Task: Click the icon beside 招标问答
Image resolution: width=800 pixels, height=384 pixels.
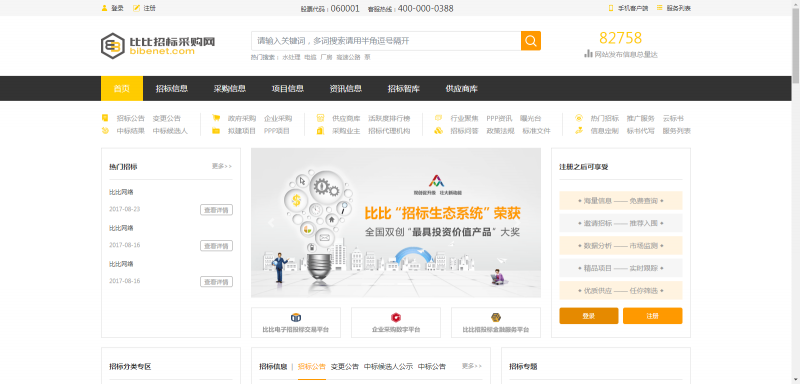Action: (438, 131)
